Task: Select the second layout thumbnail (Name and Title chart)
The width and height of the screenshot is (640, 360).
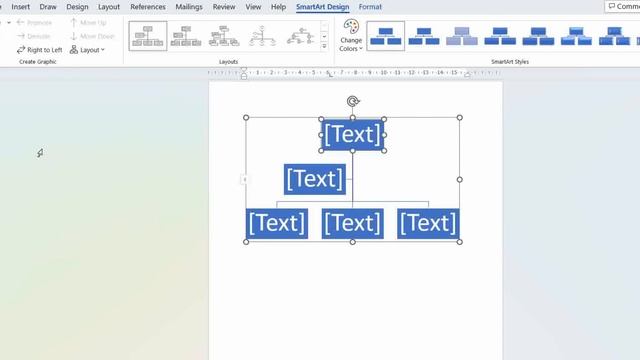Action: 186,36
